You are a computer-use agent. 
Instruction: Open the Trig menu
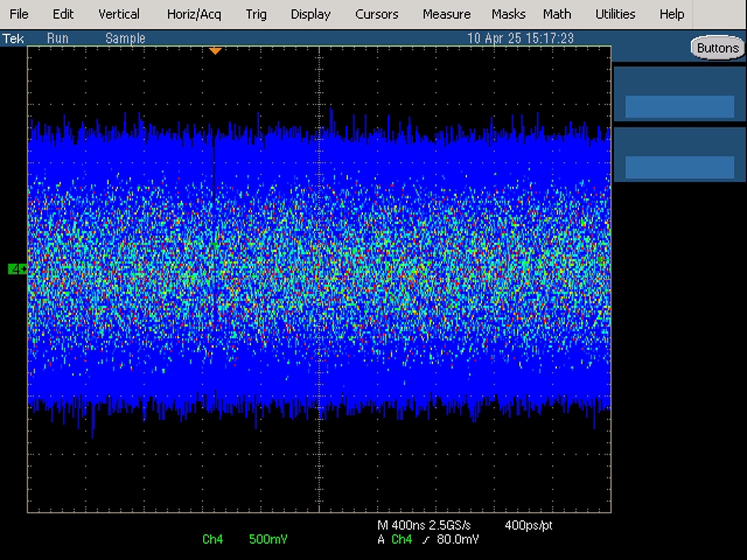pyautogui.click(x=256, y=14)
